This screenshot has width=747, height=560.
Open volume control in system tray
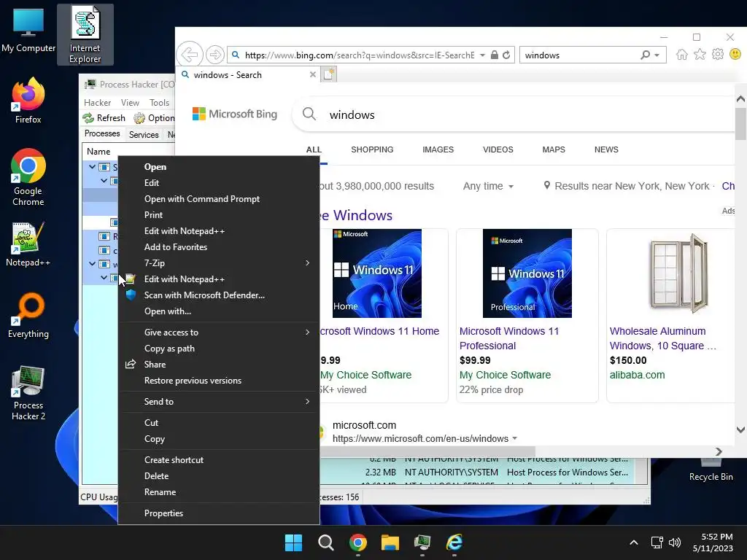tap(675, 542)
